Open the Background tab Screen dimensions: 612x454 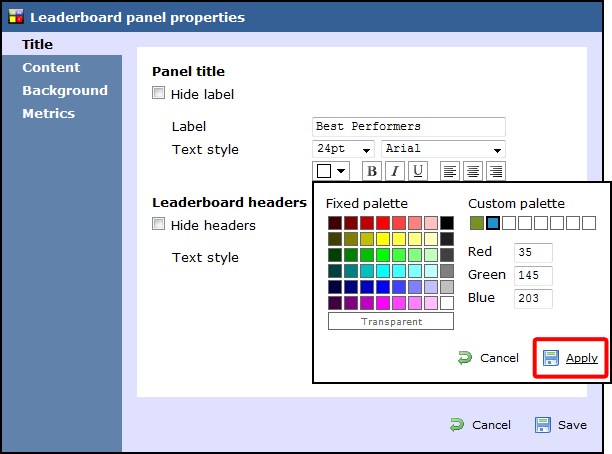coord(65,91)
